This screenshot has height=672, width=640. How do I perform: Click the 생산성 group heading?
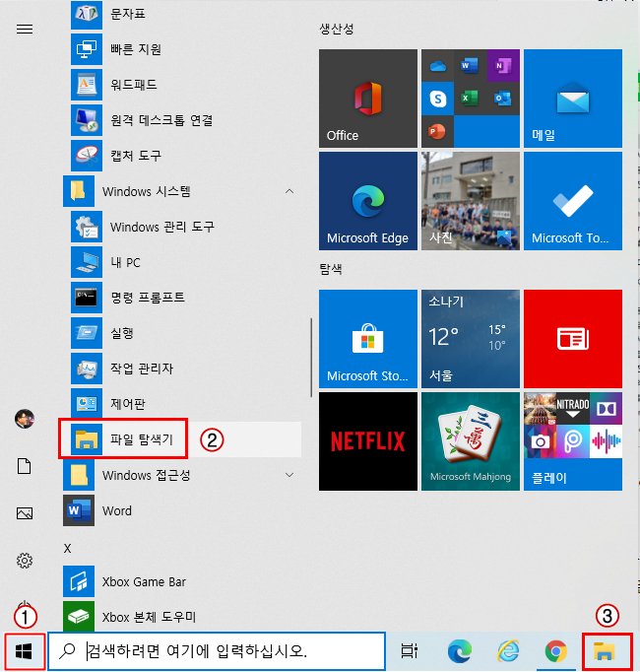(337, 30)
